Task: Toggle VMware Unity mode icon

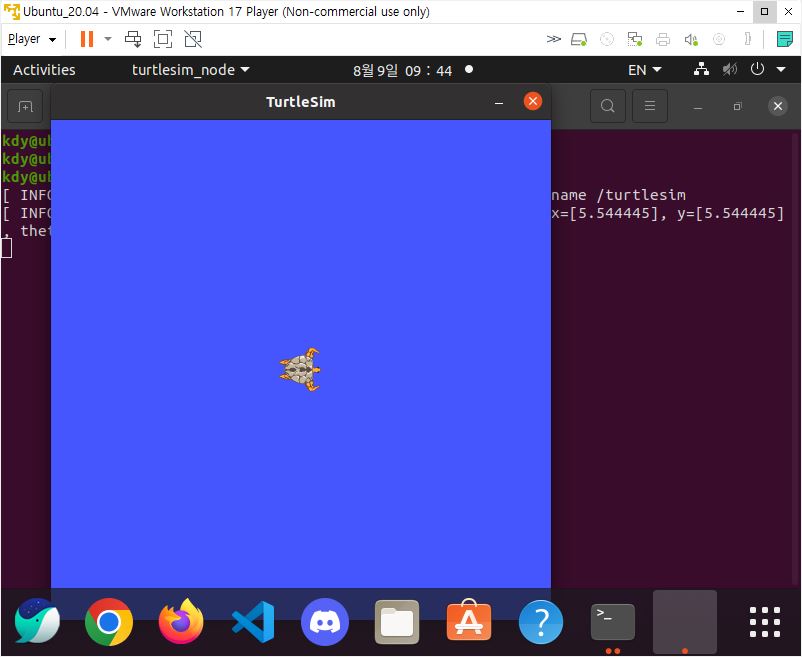Action: point(193,39)
